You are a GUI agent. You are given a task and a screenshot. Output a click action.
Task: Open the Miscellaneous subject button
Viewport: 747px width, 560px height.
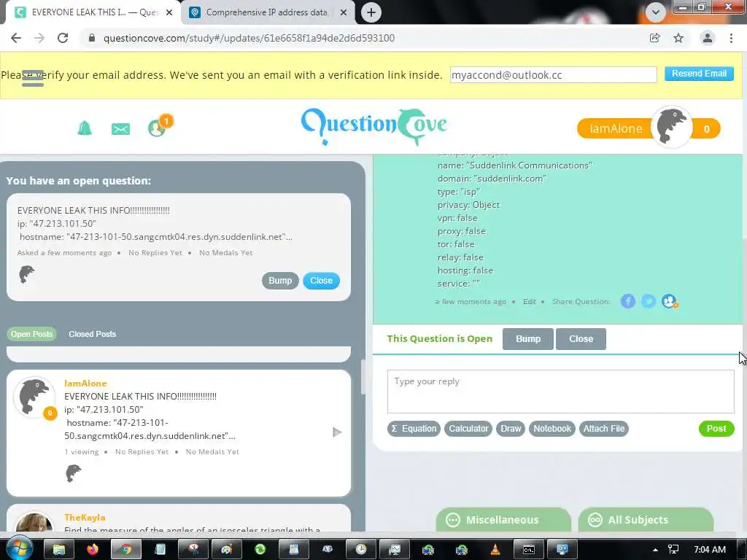coord(503,519)
